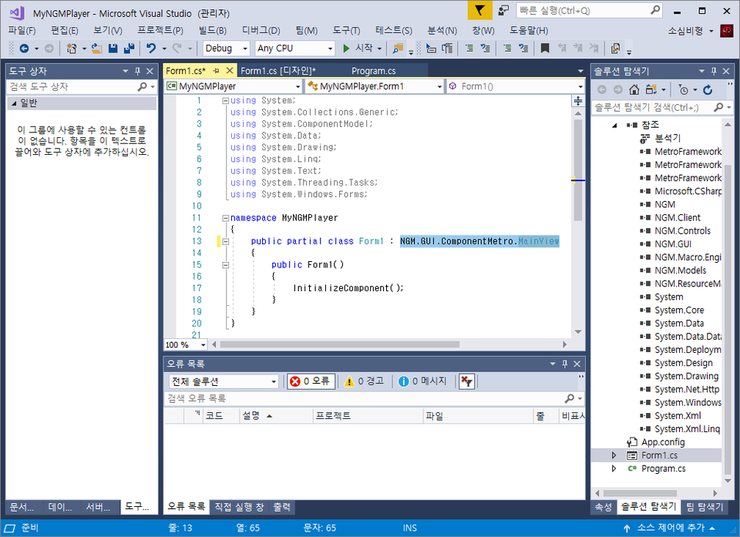
Task: Switch to 직접 실행 창 tab
Action: pos(239,507)
